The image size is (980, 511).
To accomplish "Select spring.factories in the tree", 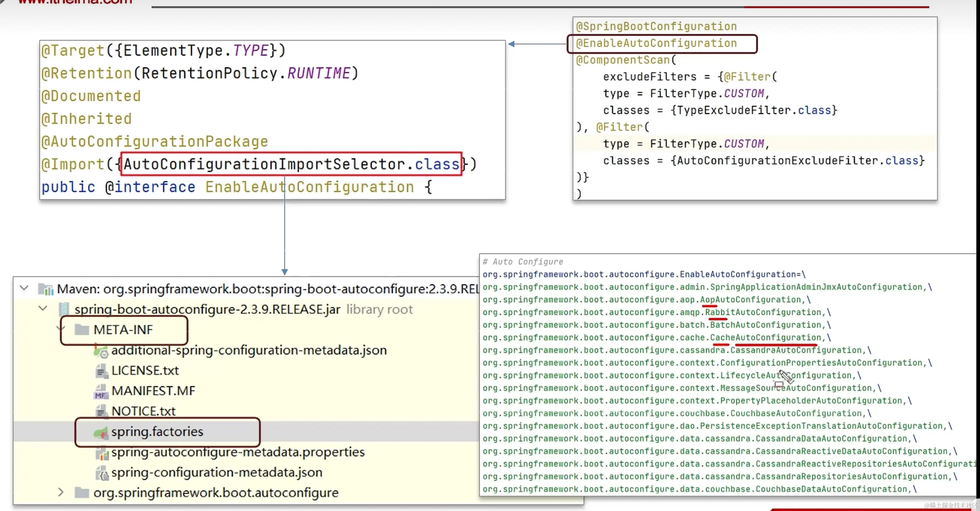I will coord(157,432).
